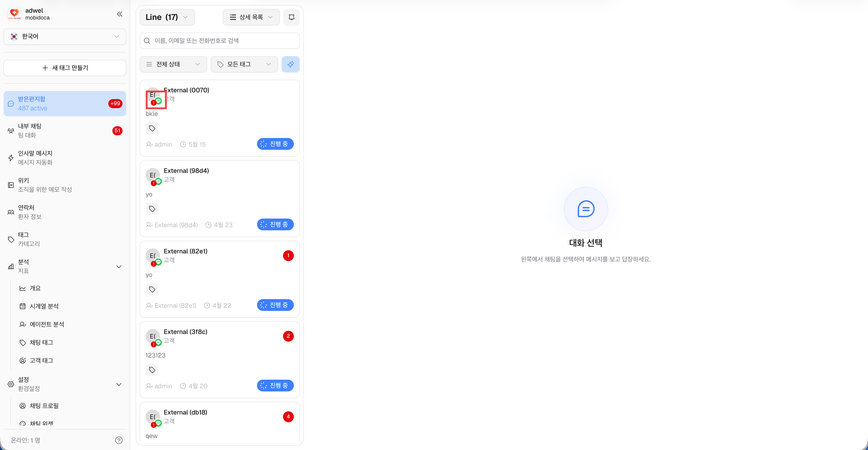Open the 전체 상태 status filter
868x450 pixels.
click(x=173, y=64)
